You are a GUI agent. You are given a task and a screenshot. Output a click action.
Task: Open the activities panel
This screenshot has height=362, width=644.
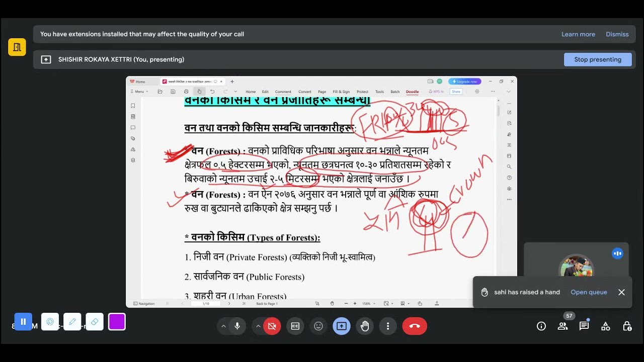click(606, 326)
